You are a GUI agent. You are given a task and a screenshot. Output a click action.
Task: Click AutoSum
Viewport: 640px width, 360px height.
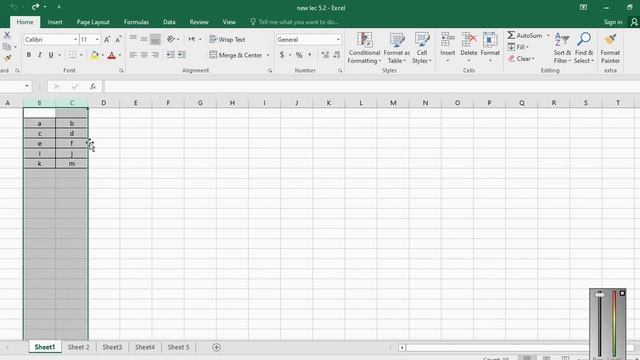point(525,36)
